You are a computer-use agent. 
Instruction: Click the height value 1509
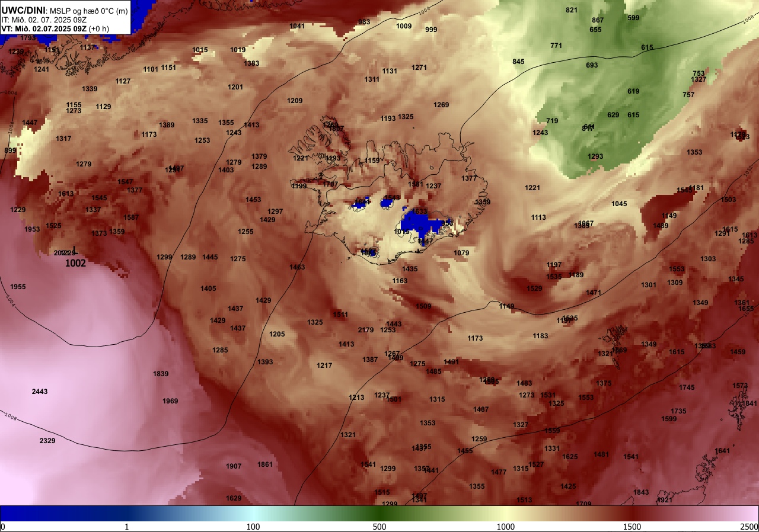[x=423, y=306]
